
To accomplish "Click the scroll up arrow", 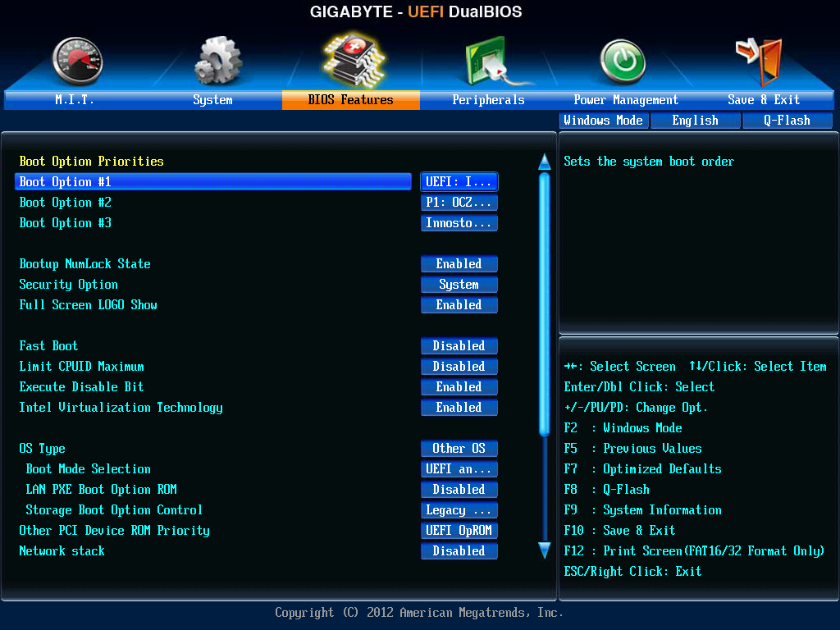I will tap(545, 162).
